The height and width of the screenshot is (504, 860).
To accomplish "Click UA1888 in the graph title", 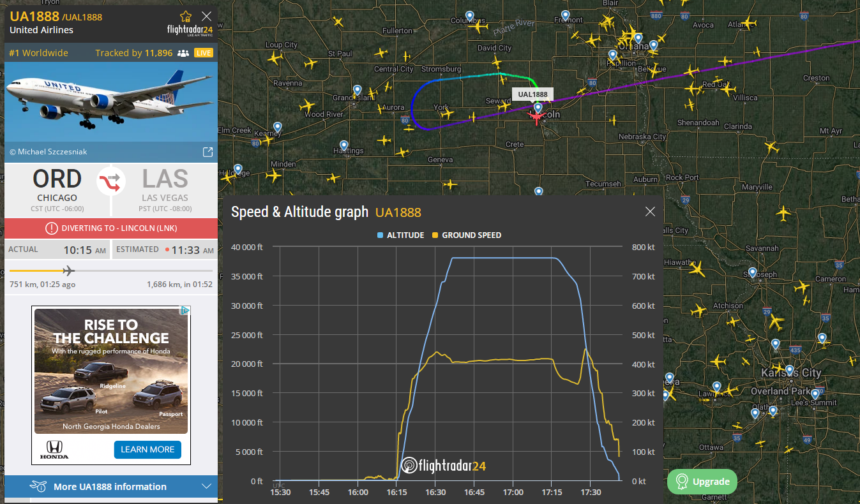I will click(398, 212).
